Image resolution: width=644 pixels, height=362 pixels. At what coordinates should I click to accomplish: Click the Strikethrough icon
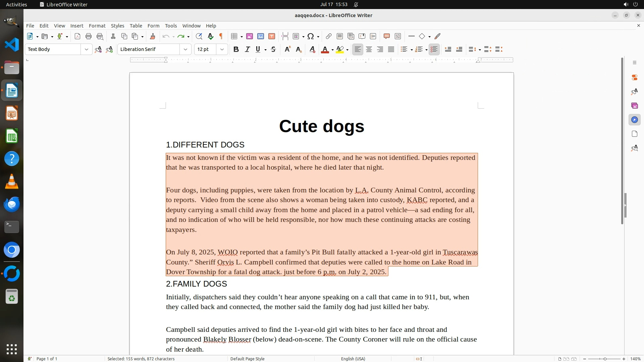point(273,49)
